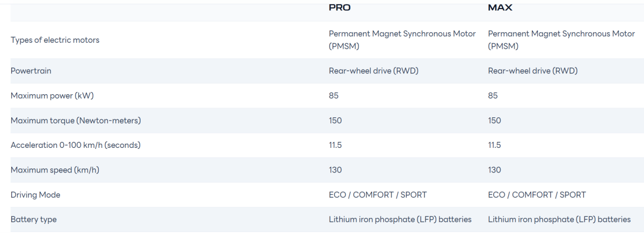Click MAX's Lithium iron phosphate battery value
The width and height of the screenshot is (644, 233).
point(559,220)
